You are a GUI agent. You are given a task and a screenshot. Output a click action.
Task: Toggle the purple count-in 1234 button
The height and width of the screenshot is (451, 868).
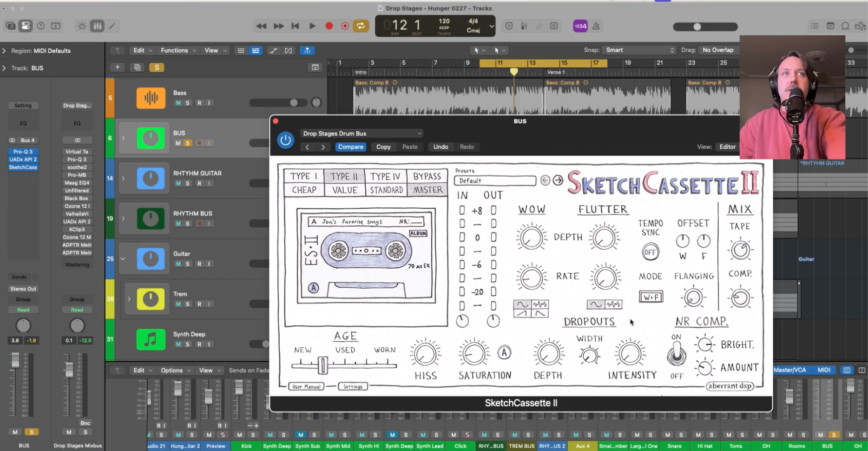(x=580, y=26)
